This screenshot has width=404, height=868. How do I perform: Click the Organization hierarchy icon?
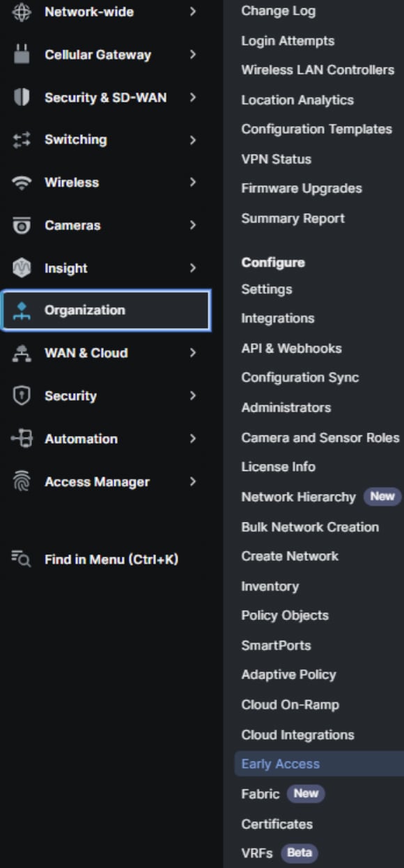(x=22, y=311)
